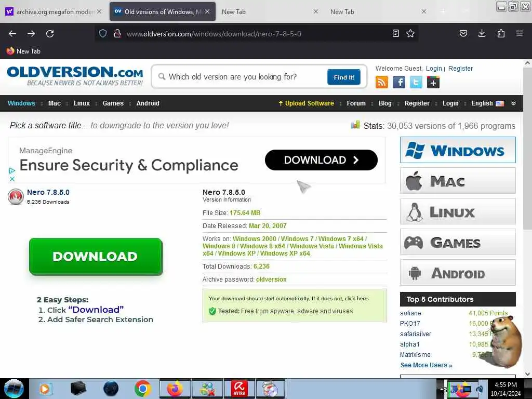Click the page vertical scrollbar thumb

click(527, 149)
